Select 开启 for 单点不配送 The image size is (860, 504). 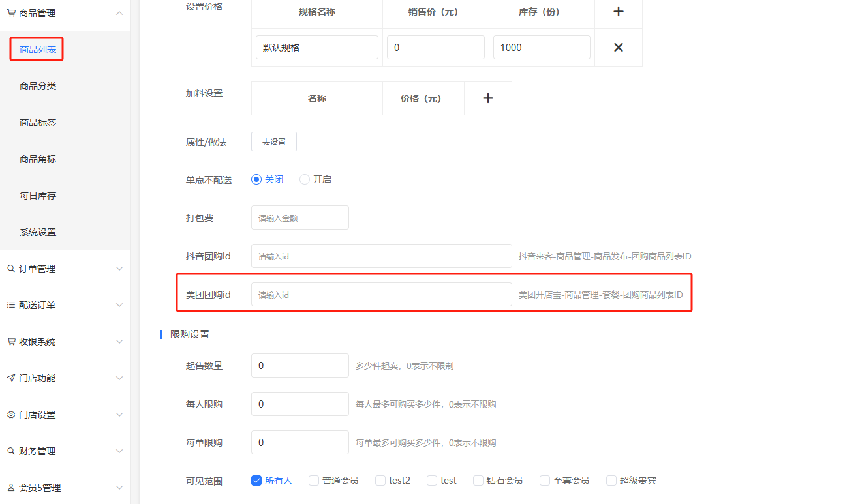coord(305,179)
